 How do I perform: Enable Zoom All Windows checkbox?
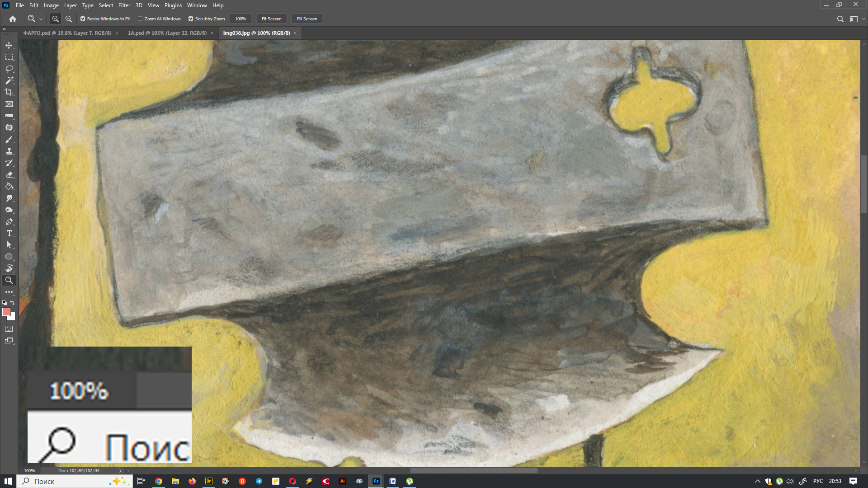140,19
